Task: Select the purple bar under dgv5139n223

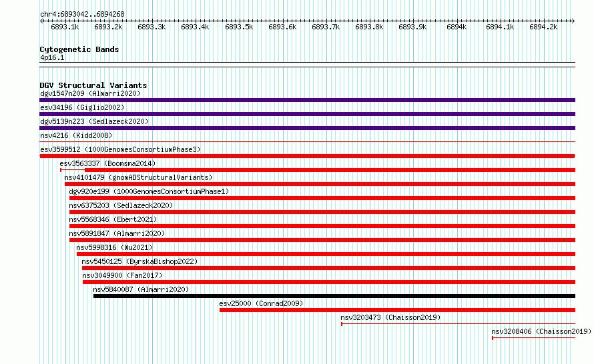Action: tap(307, 128)
